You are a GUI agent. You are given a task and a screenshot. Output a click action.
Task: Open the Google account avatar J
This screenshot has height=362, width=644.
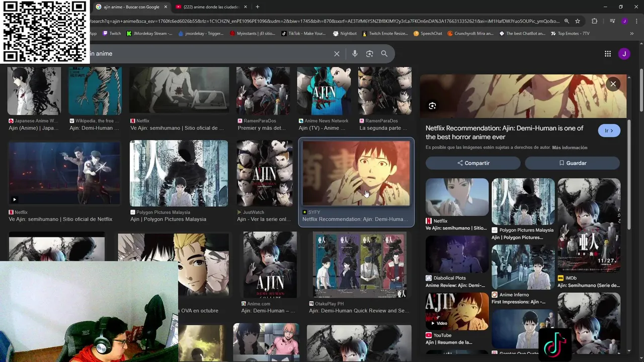(624, 54)
